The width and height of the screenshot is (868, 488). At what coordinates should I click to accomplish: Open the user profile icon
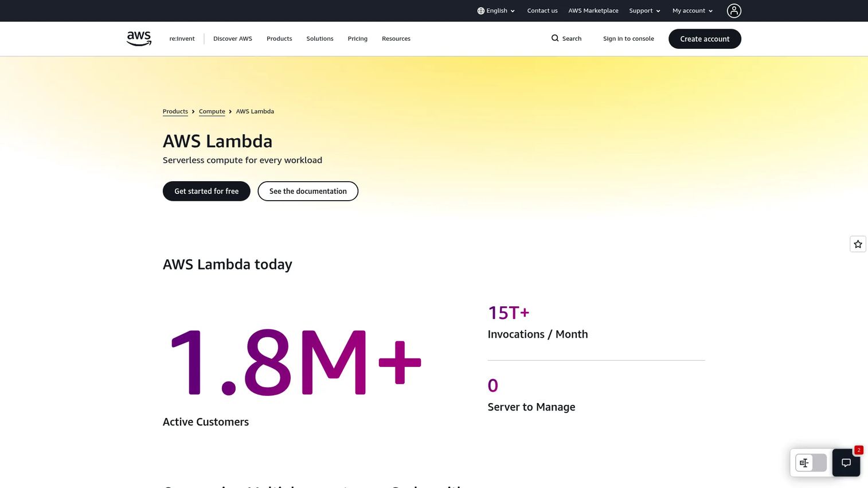pyautogui.click(x=734, y=11)
